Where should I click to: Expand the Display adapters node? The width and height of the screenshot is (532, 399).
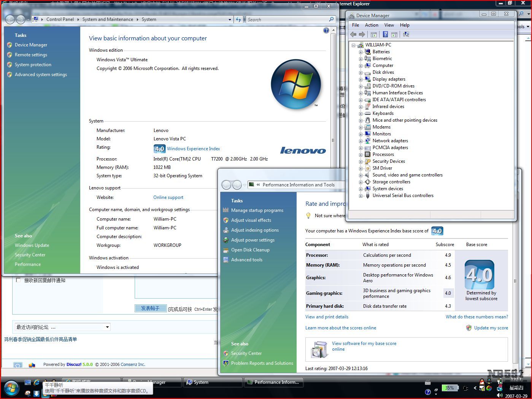(x=360, y=79)
